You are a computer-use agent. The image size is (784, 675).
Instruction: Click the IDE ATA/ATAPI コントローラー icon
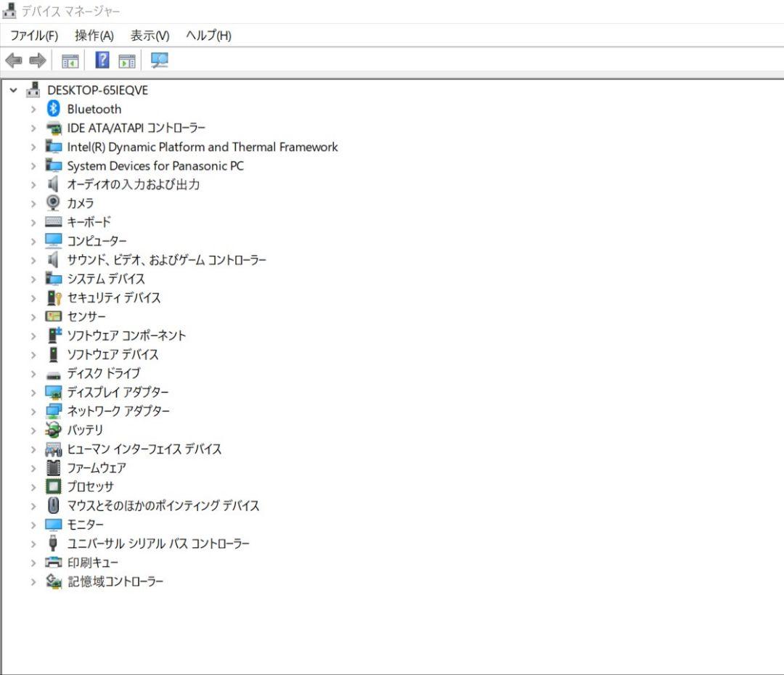[54, 128]
